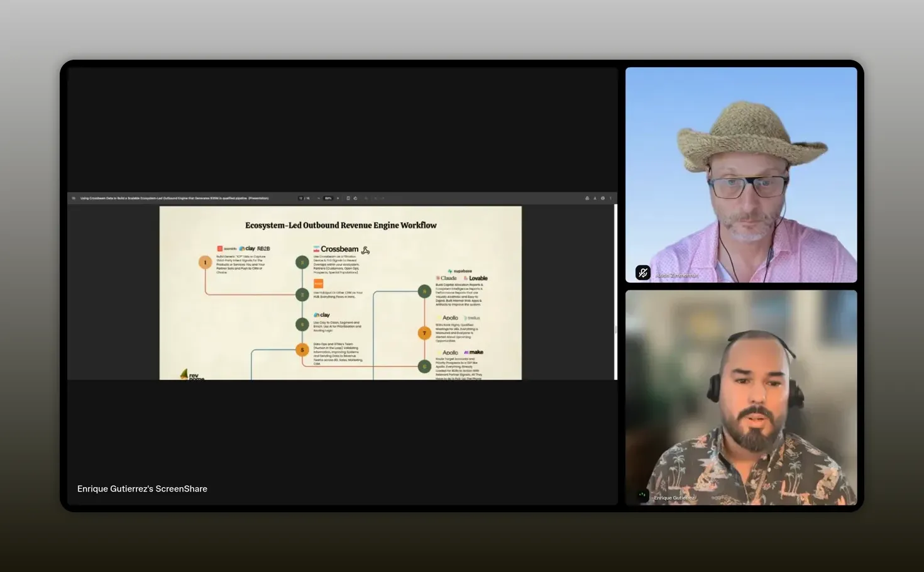Click the Claude logo on the slide
Screen dimensions: 924x572
pyautogui.click(x=446, y=278)
